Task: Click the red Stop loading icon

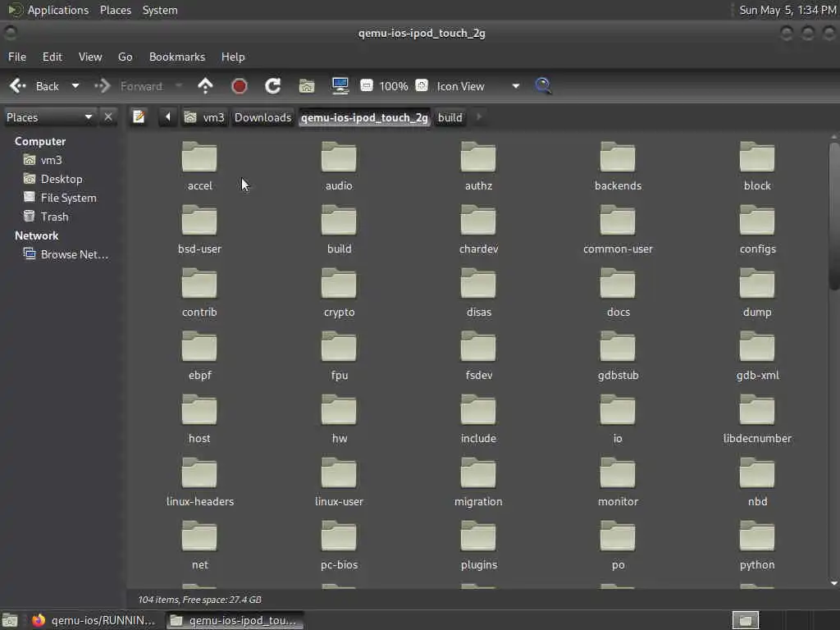Action: click(239, 85)
